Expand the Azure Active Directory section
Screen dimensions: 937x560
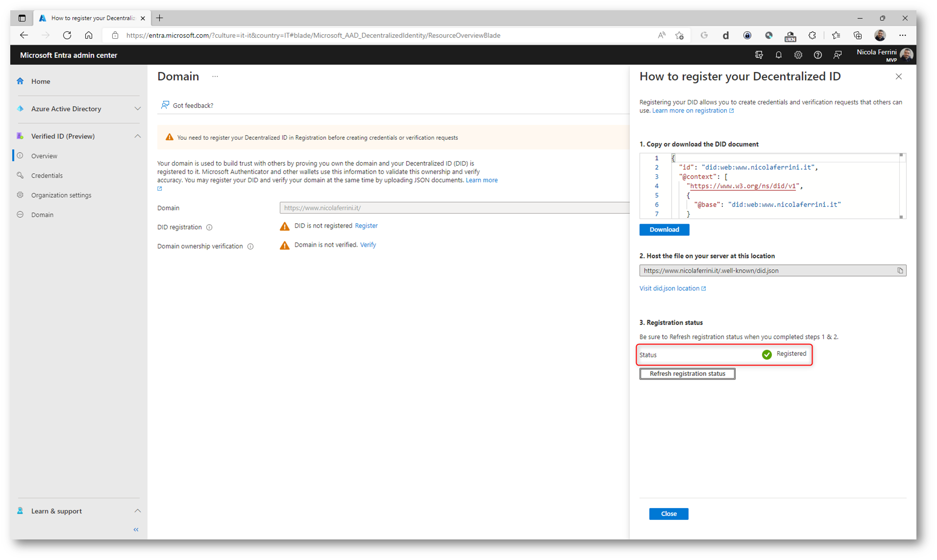click(137, 109)
